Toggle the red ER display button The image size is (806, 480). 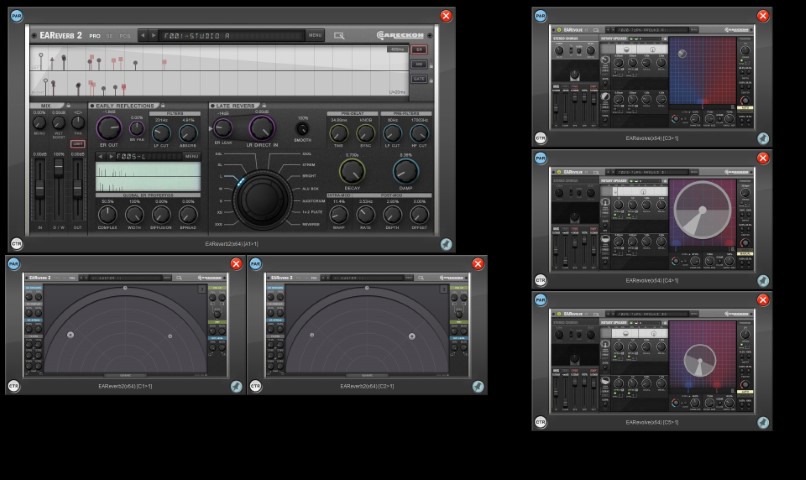[x=419, y=50]
